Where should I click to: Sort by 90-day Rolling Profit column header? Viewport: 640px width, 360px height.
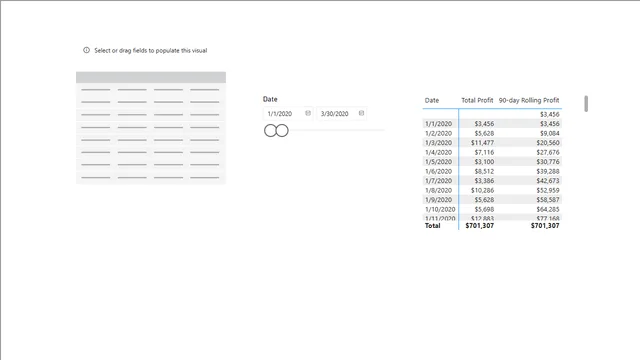pyautogui.click(x=529, y=100)
